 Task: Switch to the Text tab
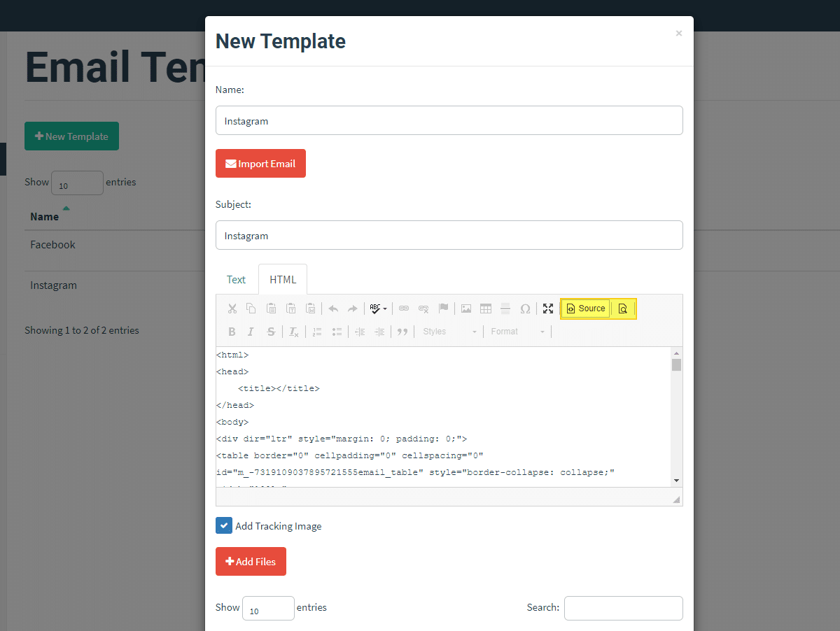point(236,279)
